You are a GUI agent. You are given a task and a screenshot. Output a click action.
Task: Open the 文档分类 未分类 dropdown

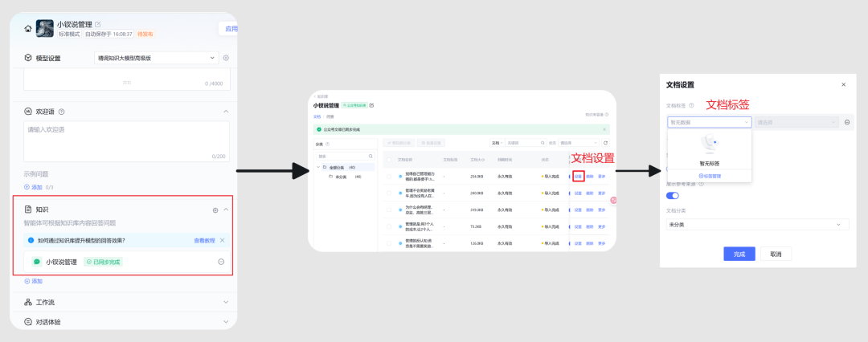(x=757, y=225)
